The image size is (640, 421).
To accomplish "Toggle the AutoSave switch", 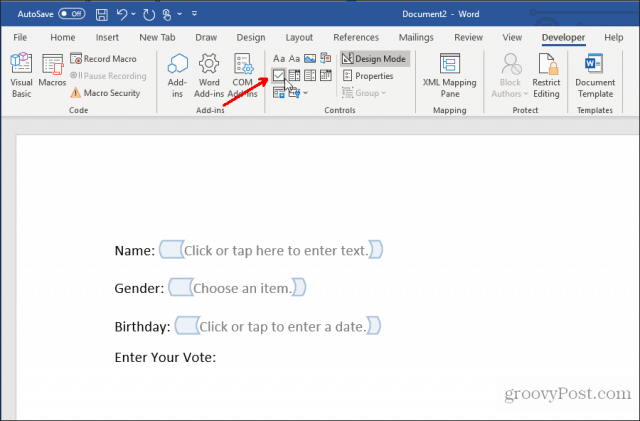I will [71, 14].
